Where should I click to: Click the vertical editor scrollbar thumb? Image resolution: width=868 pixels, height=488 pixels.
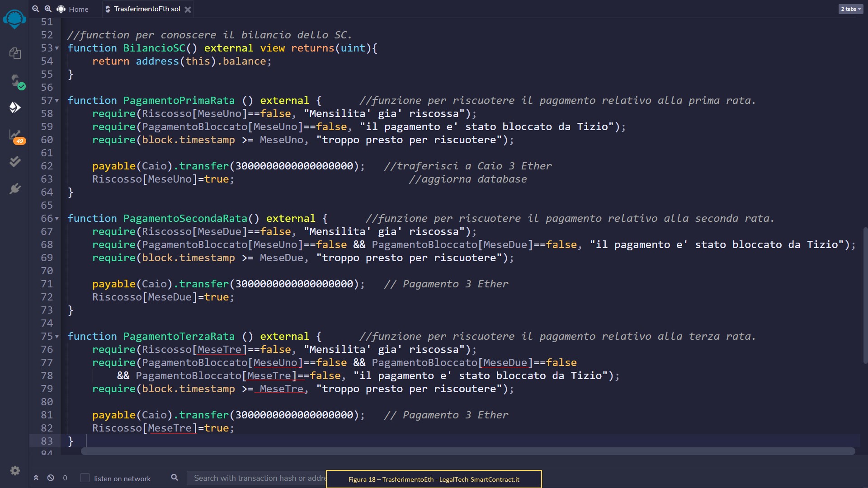[865, 296]
